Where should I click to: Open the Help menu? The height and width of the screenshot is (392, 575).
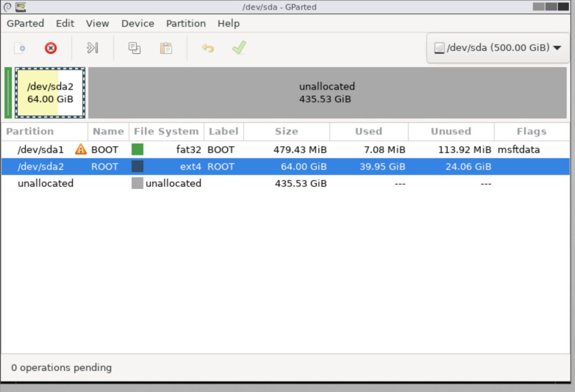(x=228, y=23)
